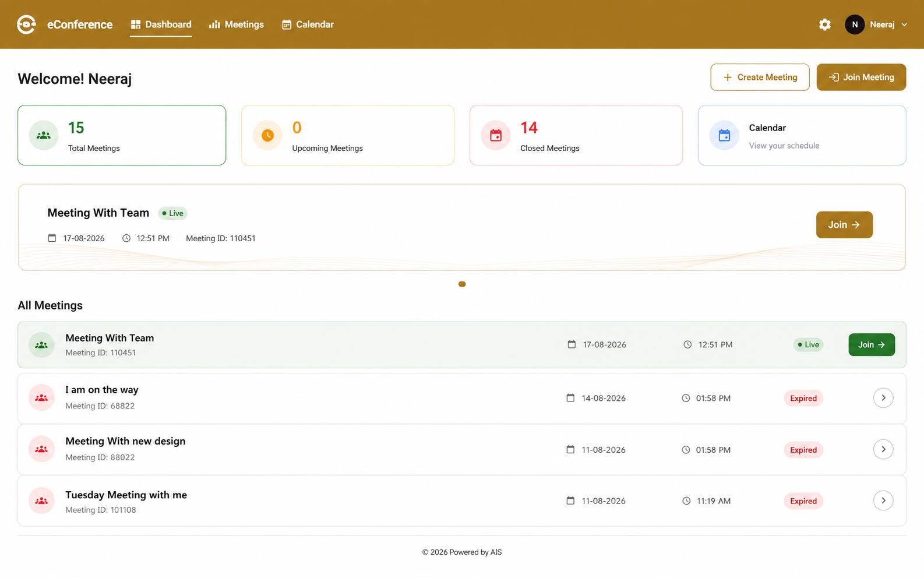Click red group icon for Meeting With new design
Screen dimensions: 924x578
[x=41, y=449]
